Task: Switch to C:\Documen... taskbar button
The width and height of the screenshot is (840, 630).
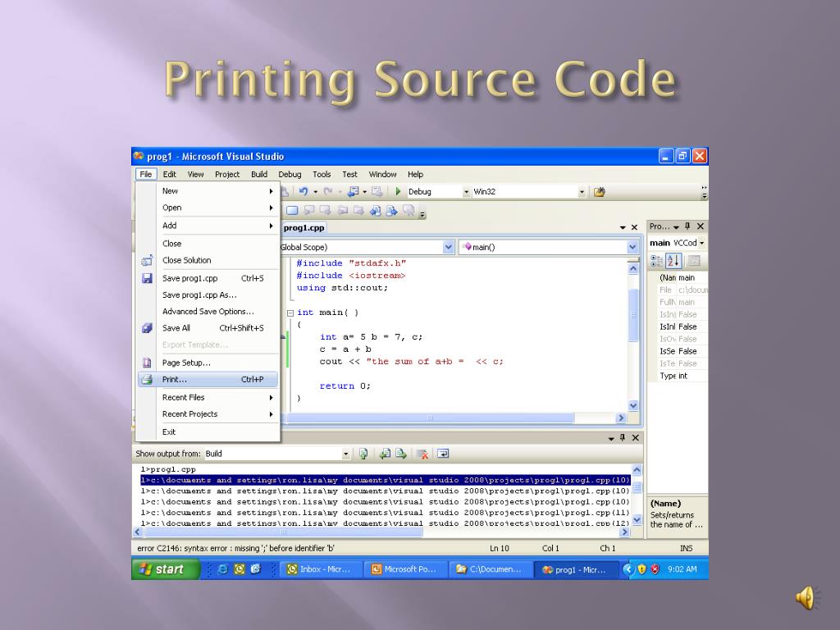Action: pos(491,569)
